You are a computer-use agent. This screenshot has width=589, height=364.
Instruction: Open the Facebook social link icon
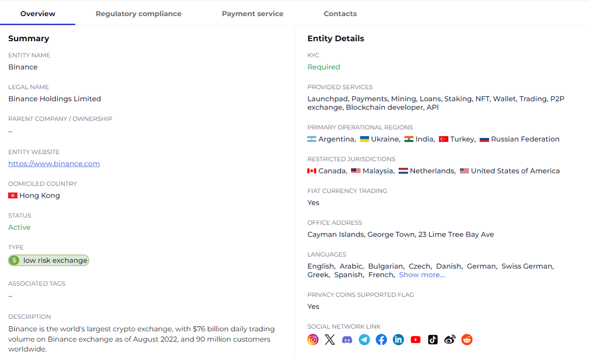click(x=381, y=340)
